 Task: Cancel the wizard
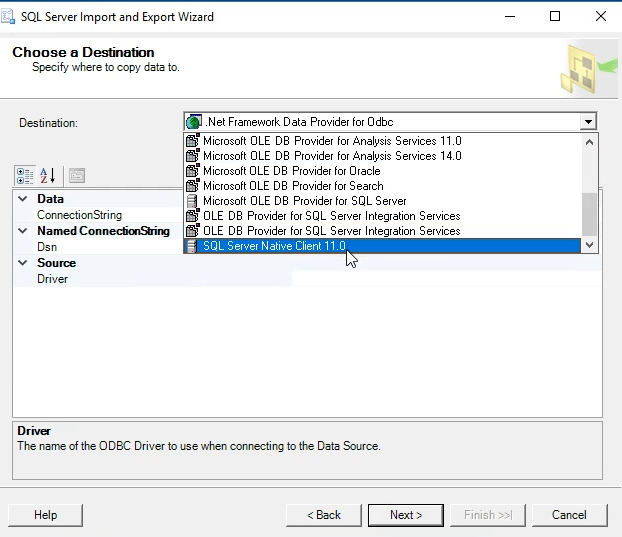569,515
